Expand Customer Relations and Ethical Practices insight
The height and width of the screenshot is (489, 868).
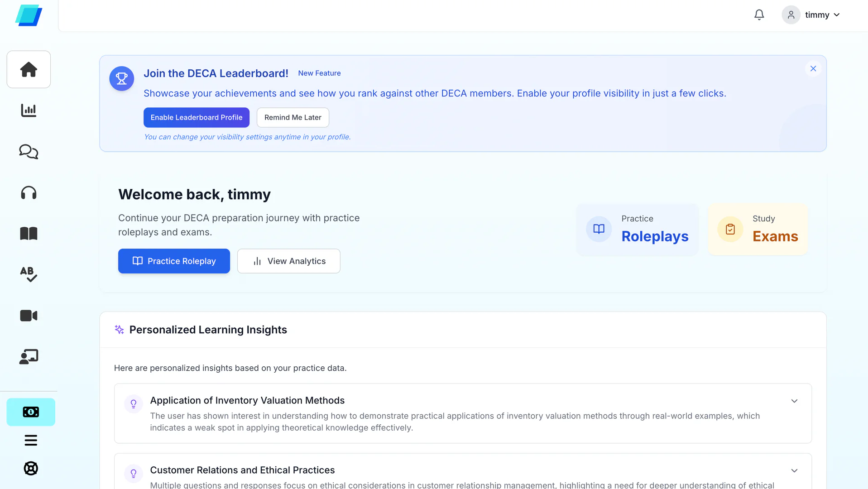coord(795,470)
